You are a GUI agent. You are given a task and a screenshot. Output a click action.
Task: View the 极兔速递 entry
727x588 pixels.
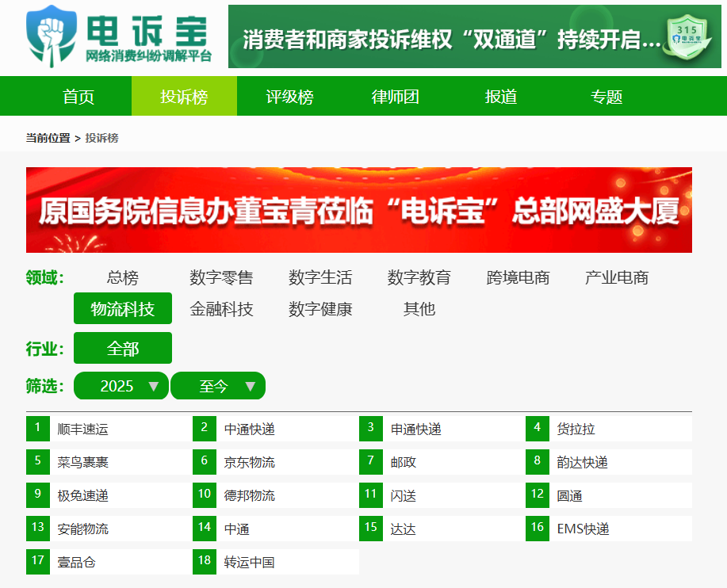tap(82, 495)
